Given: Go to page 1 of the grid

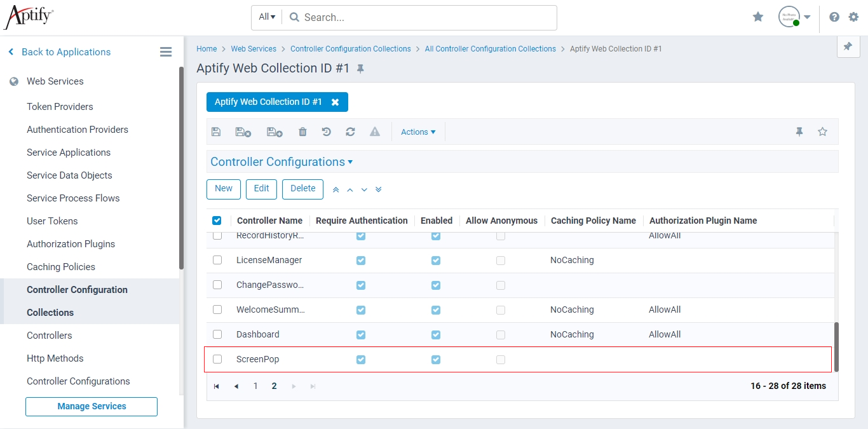Looking at the screenshot, I should pyautogui.click(x=255, y=386).
